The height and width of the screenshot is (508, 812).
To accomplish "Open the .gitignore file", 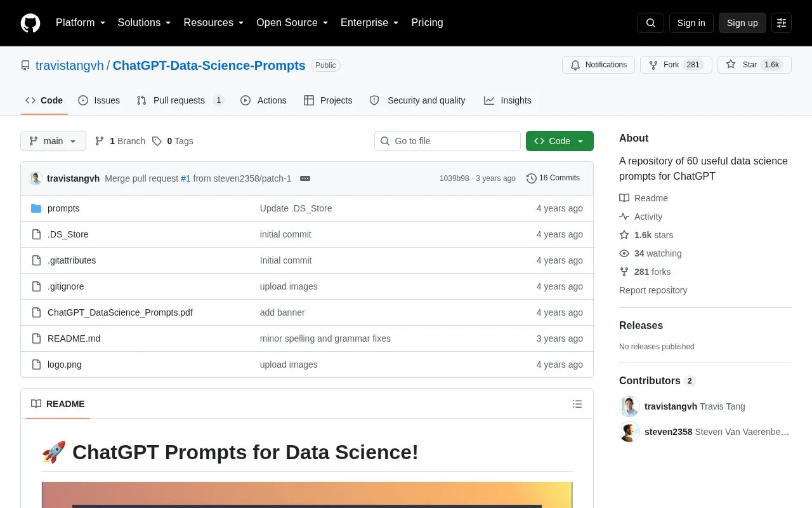I will [65, 286].
